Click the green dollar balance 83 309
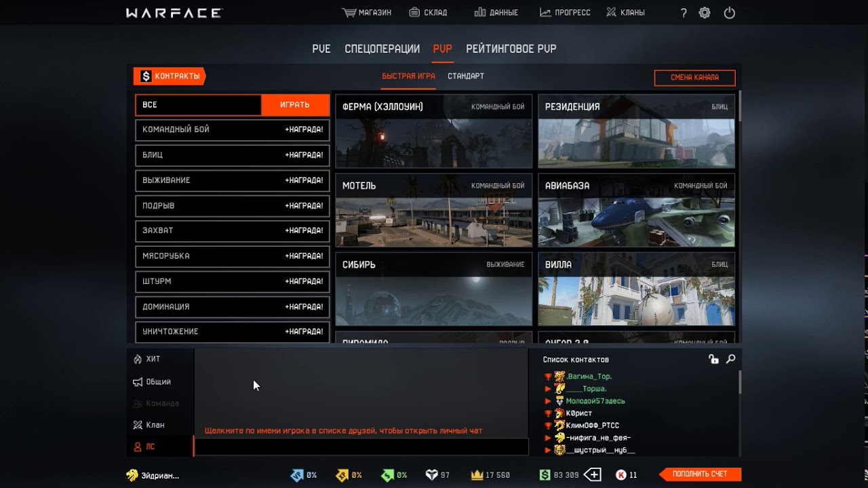The image size is (868, 488). (x=559, y=475)
